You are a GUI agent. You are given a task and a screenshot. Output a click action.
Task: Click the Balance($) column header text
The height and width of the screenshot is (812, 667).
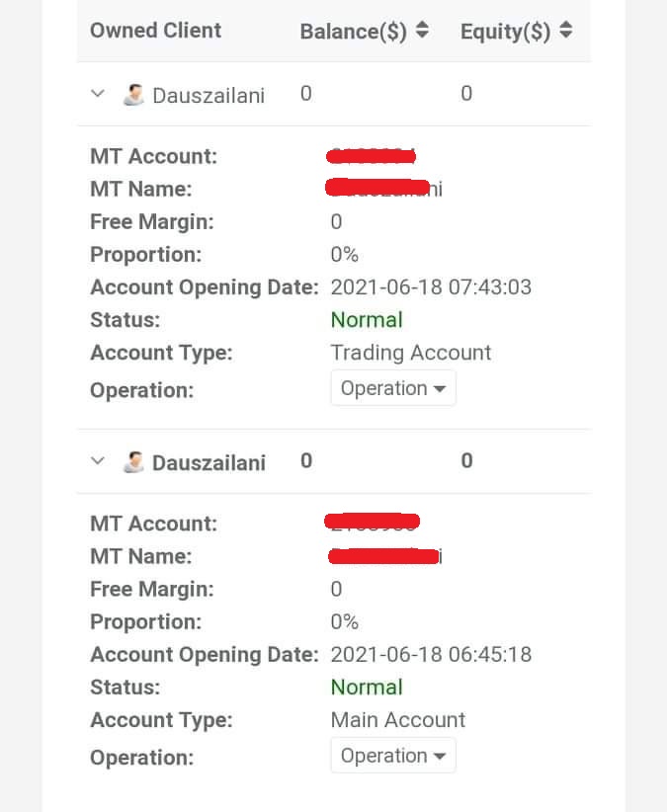[354, 32]
